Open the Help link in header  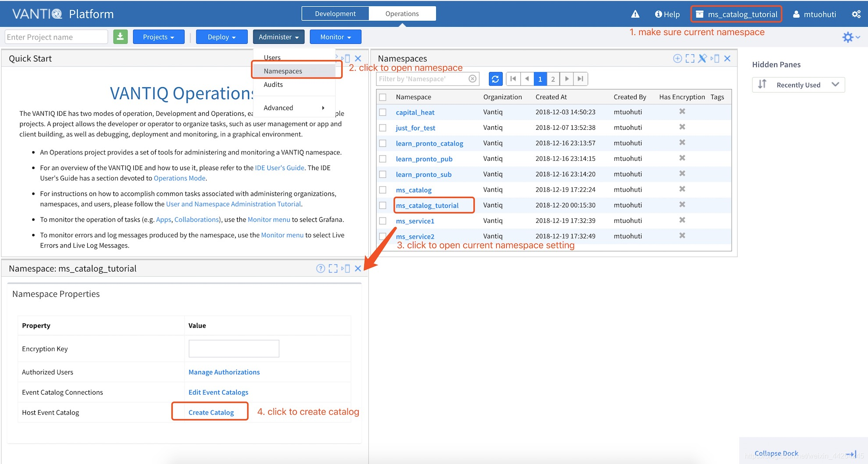(667, 14)
